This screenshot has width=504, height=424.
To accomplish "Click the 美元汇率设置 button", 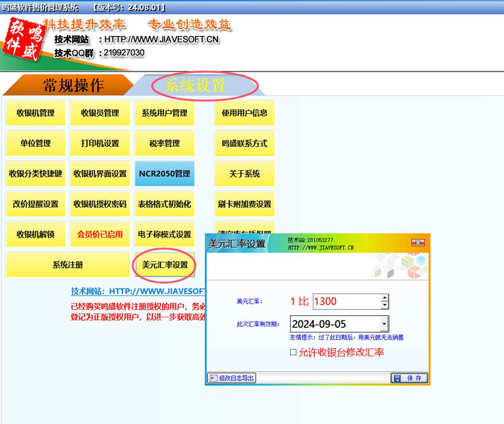I will (165, 265).
